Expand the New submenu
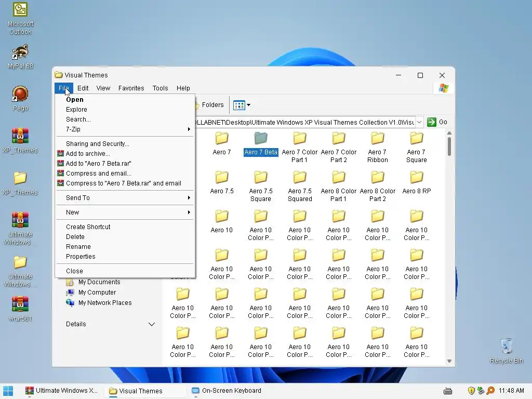 click(125, 212)
